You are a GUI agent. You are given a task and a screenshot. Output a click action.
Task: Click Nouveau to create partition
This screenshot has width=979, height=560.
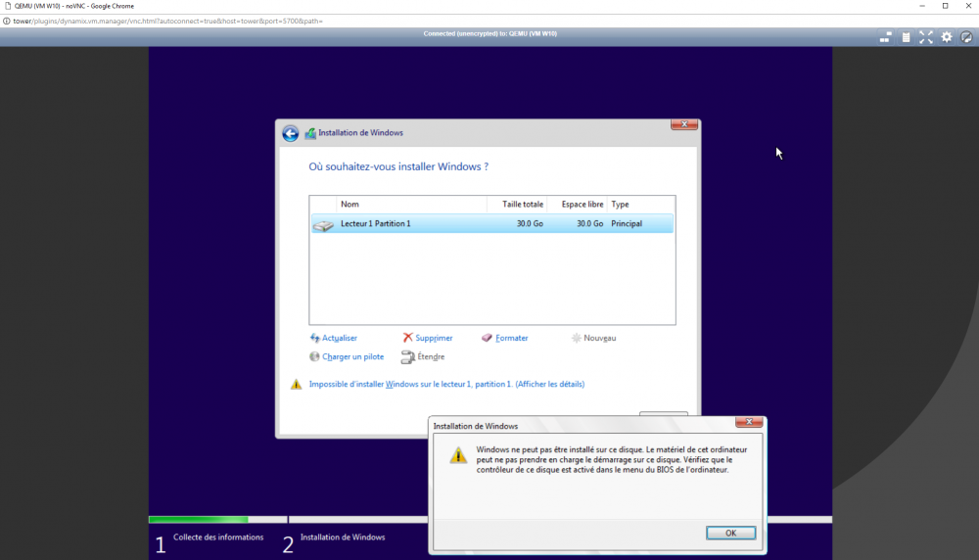(x=599, y=338)
